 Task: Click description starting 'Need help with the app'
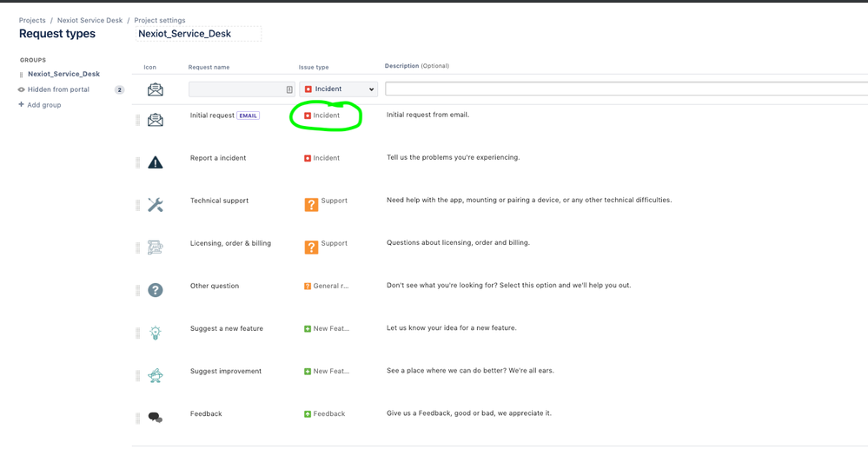click(x=528, y=201)
